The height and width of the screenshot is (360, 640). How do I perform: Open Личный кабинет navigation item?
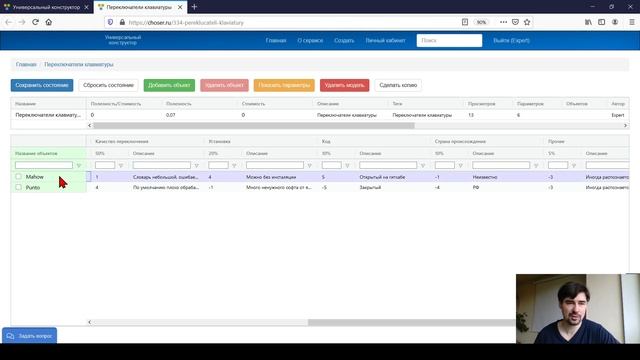(385, 40)
